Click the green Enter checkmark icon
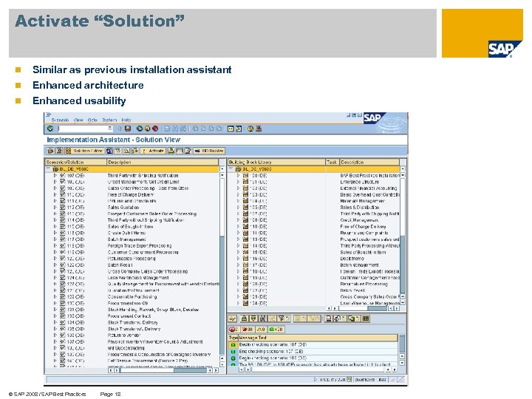 click(x=50, y=129)
